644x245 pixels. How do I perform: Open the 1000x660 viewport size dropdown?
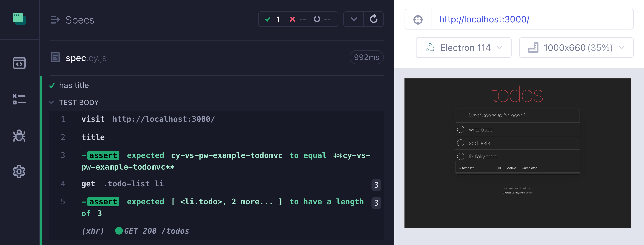[x=576, y=47]
